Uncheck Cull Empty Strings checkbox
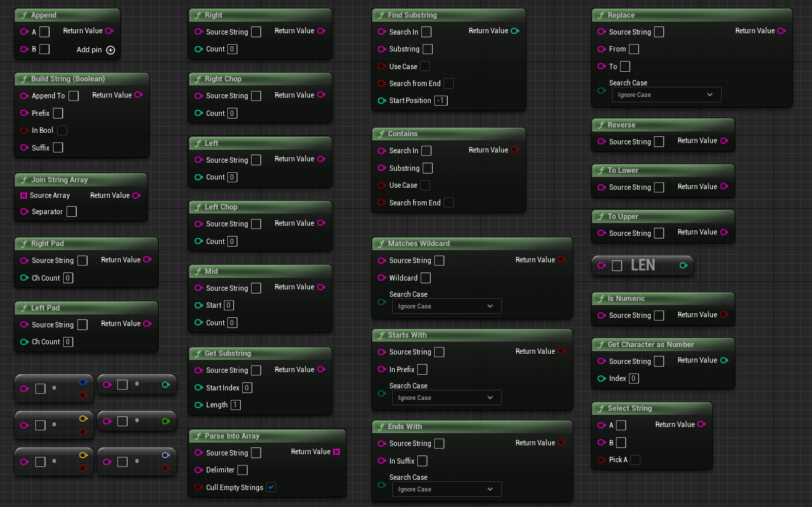This screenshot has height=507, width=812. click(x=271, y=487)
